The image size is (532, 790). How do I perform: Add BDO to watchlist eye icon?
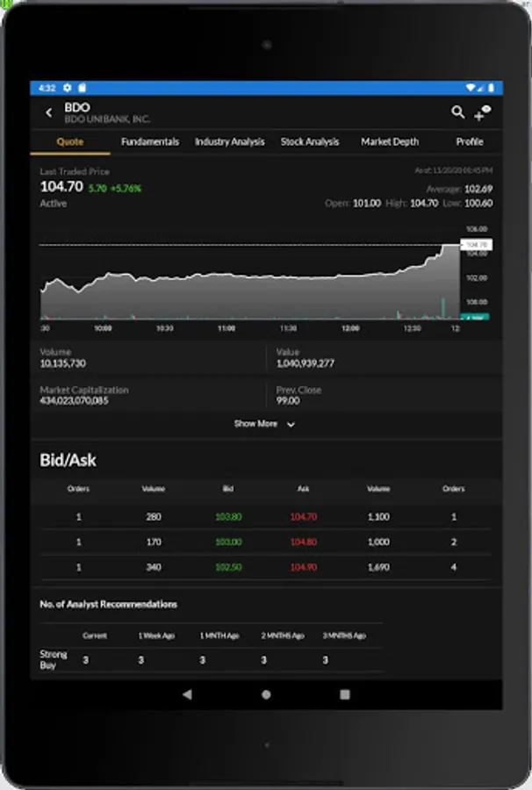click(x=483, y=113)
